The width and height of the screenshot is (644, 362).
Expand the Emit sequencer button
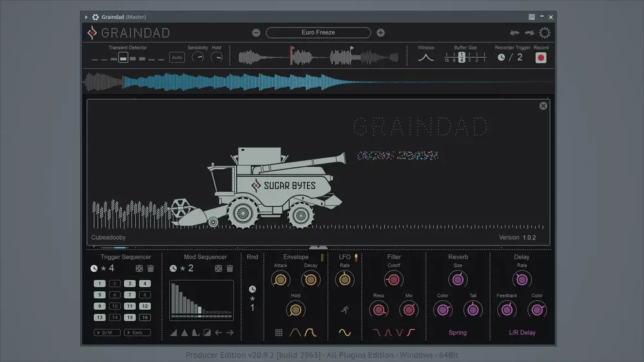[137, 332]
